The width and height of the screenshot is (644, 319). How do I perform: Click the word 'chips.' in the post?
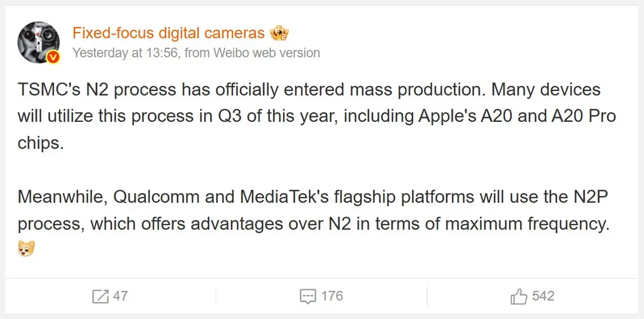coord(41,143)
